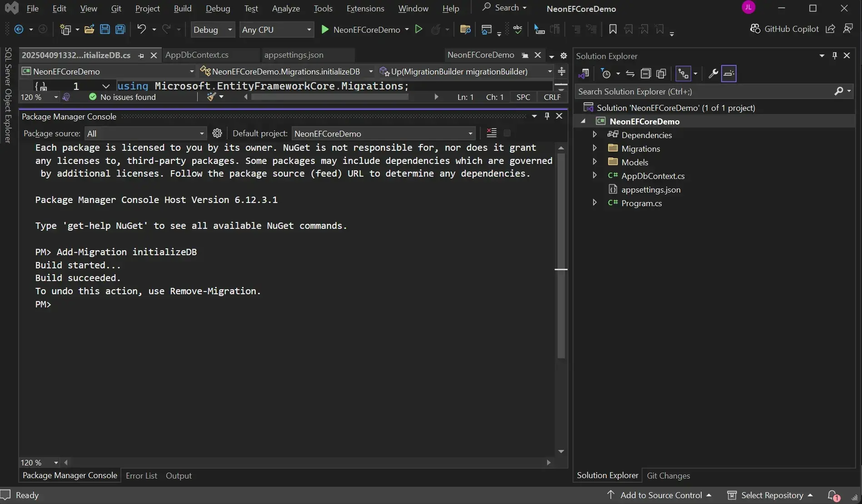Click the search magnifier in Solution Explorer
This screenshot has height=504, width=862.
(839, 91)
